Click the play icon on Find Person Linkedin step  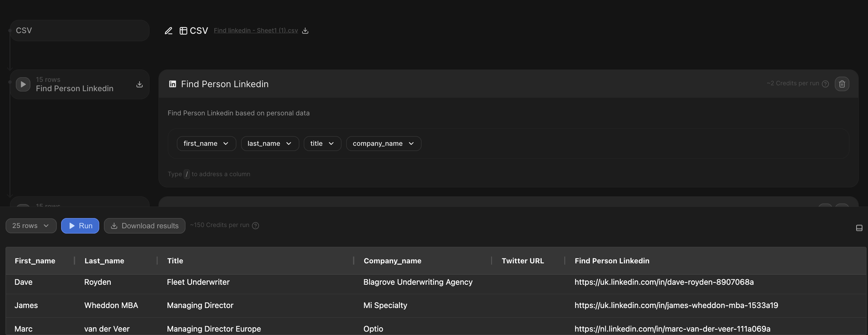(x=23, y=84)
